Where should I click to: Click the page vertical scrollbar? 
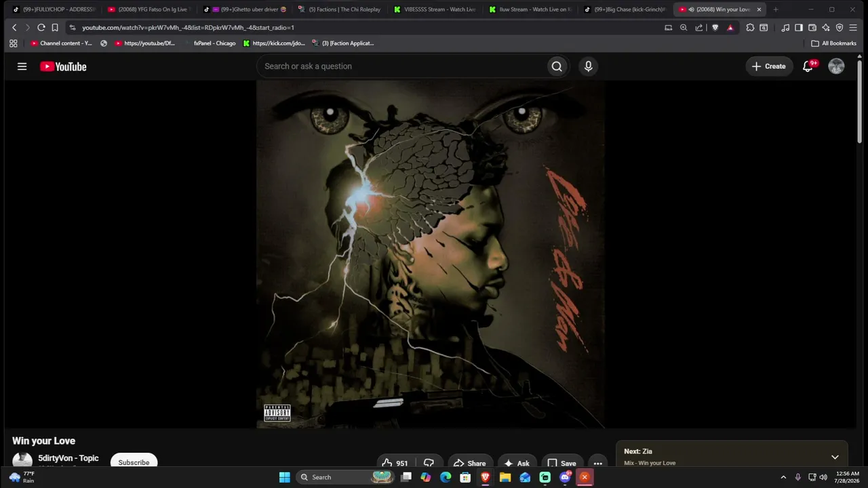859,102
